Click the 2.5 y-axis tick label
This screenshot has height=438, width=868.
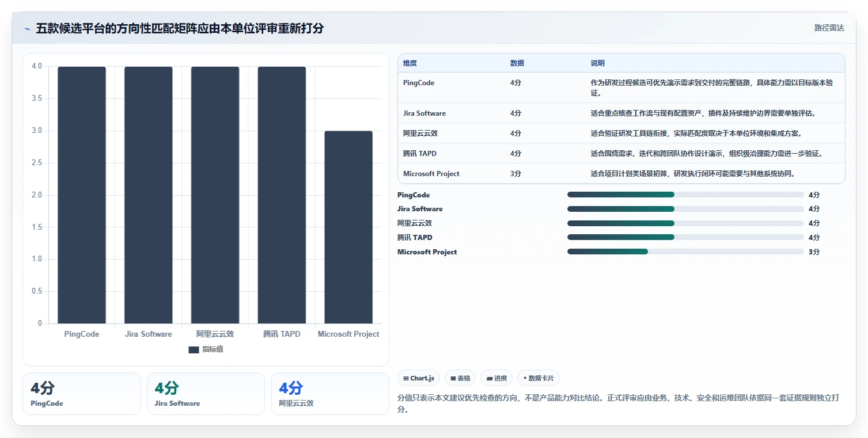tap(37, 163)
